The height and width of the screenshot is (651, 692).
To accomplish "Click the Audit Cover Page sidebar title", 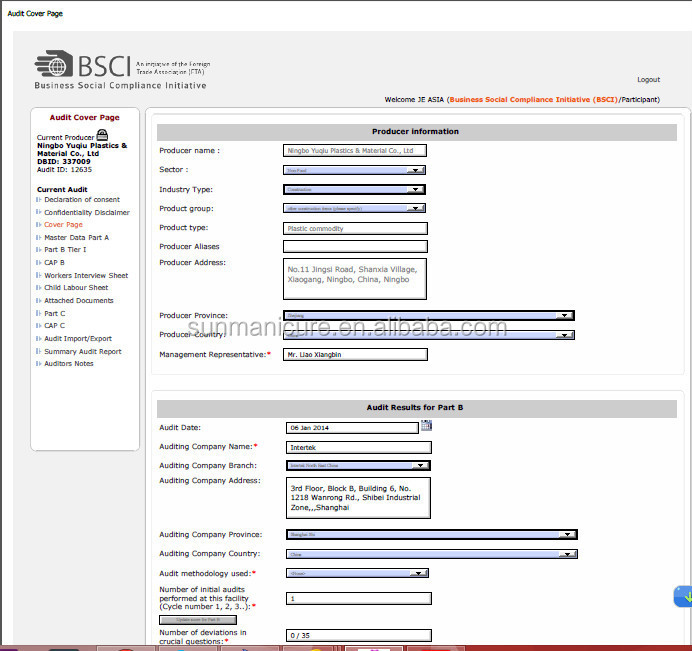I will (84, 117).
